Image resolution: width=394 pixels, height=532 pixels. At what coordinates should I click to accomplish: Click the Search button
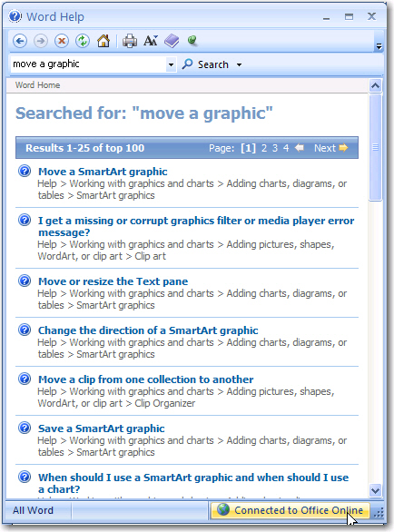tap(205, 64)
